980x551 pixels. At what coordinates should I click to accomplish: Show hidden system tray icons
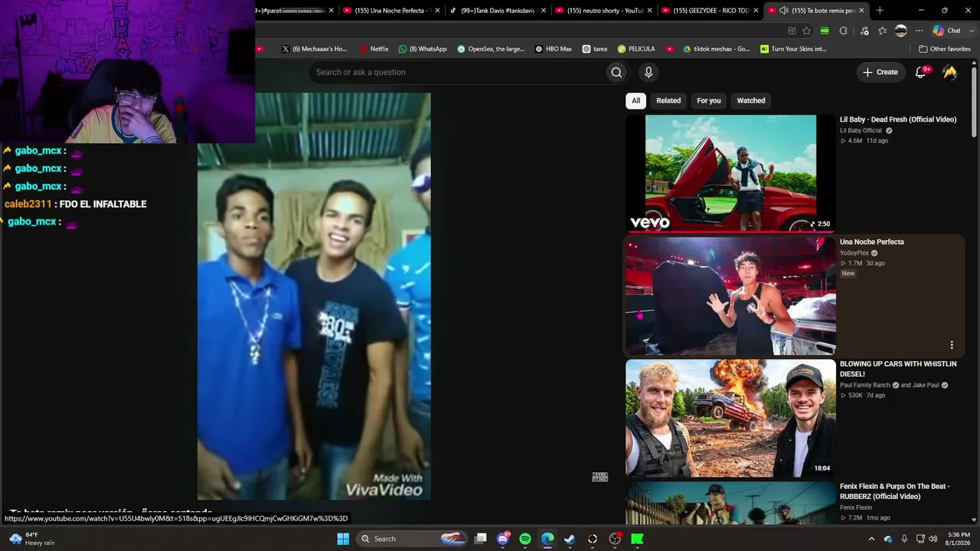pos(871,539)
